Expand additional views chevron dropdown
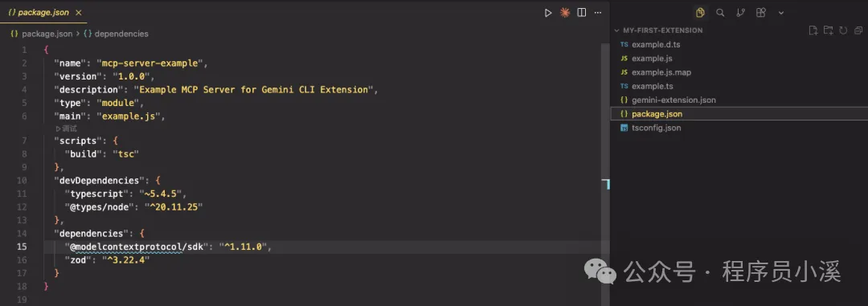The height and width of the screenshot is (306, 868). point(781,13)
